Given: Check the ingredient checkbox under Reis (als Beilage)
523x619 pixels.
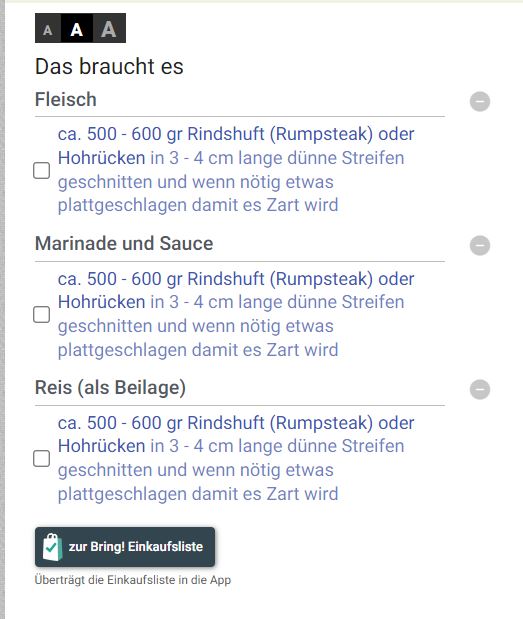Looking at the screenshot, I should 41,459.
